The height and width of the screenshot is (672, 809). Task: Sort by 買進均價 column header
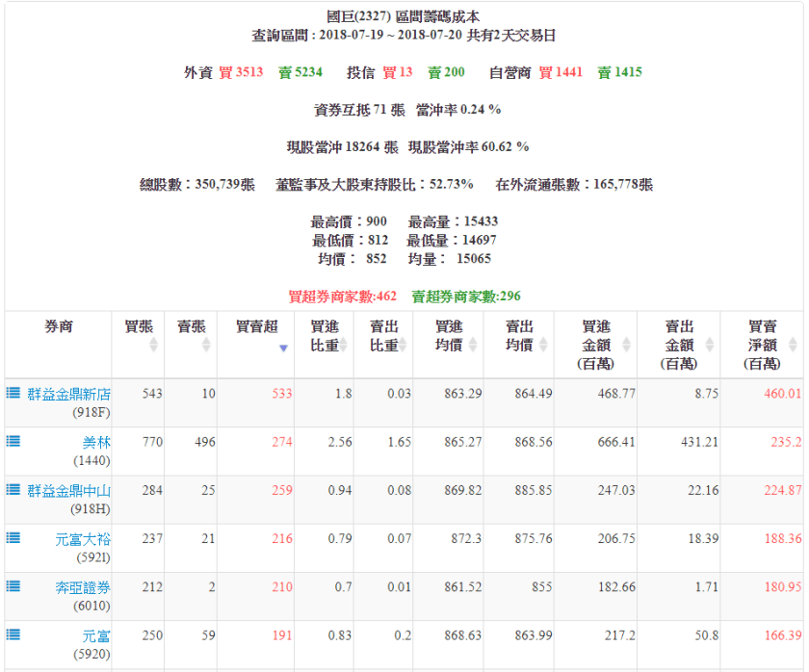point(449,336)
